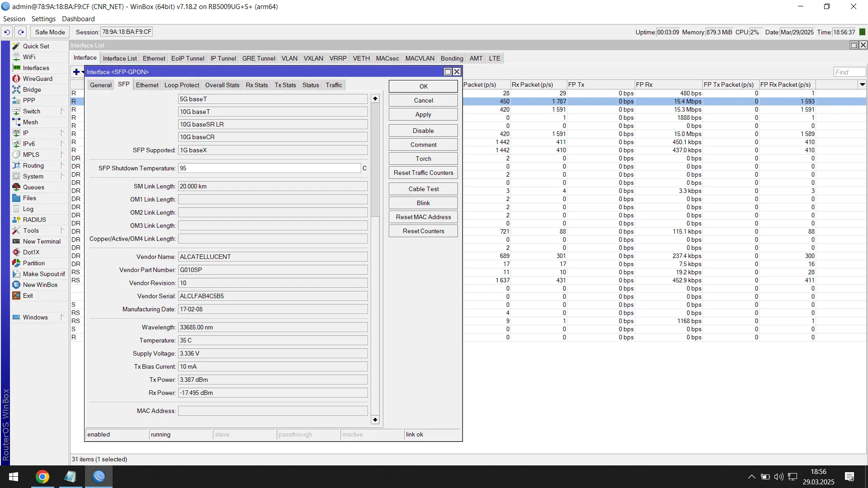868x488 pixels.
Task: Expand the IP submenu
Action: (62, 133)
